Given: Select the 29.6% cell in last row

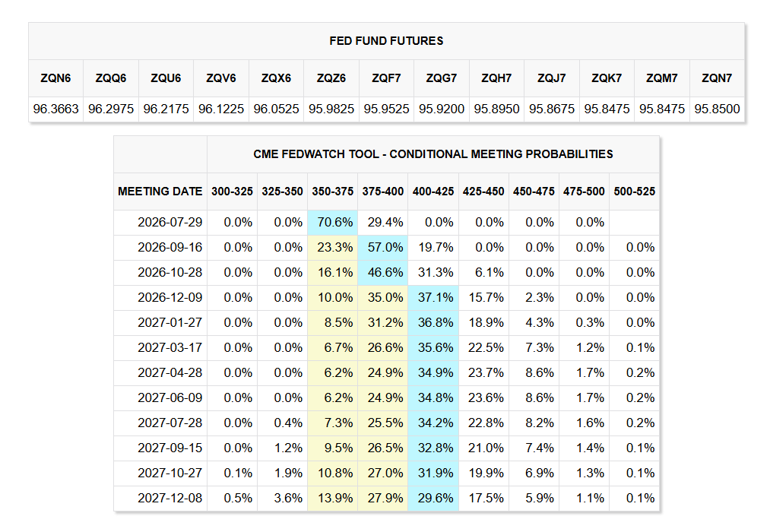Looking at the screenshot, I should tap(433, 498).
